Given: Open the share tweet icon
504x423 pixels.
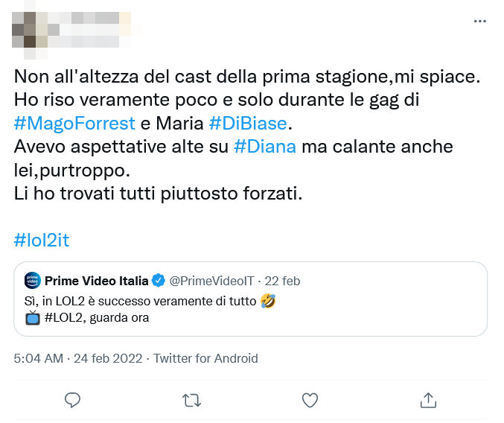Looking at the screenshot, I should [428, 400].
